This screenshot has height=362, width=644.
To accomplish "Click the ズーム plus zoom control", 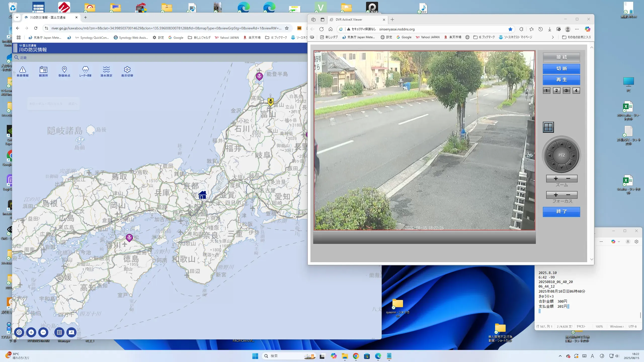I will coord(556,178).
